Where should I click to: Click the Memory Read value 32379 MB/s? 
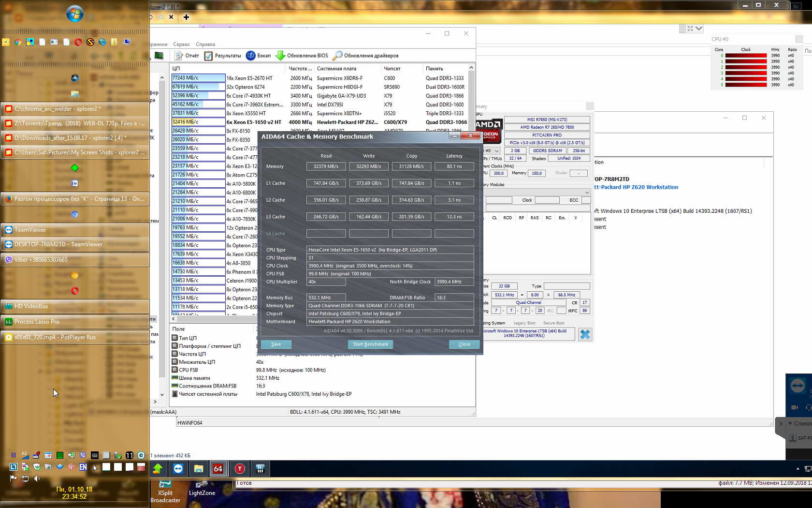click(x=326, y=166)
